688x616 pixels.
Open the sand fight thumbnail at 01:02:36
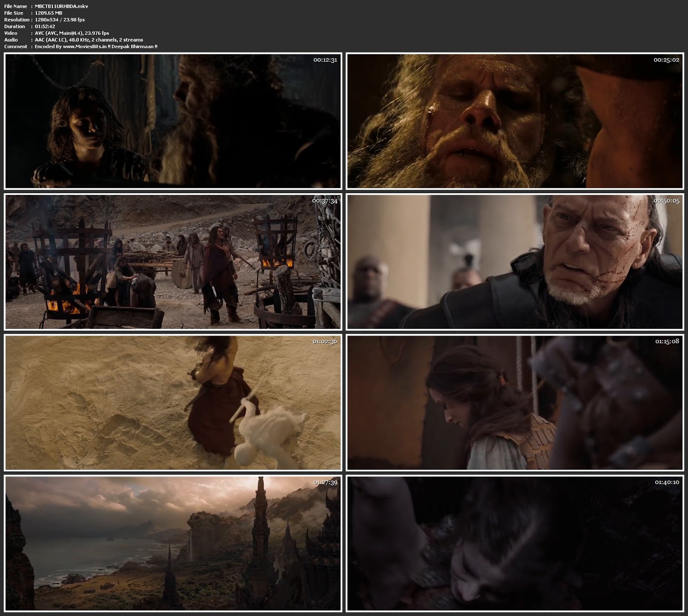point(173,403)
